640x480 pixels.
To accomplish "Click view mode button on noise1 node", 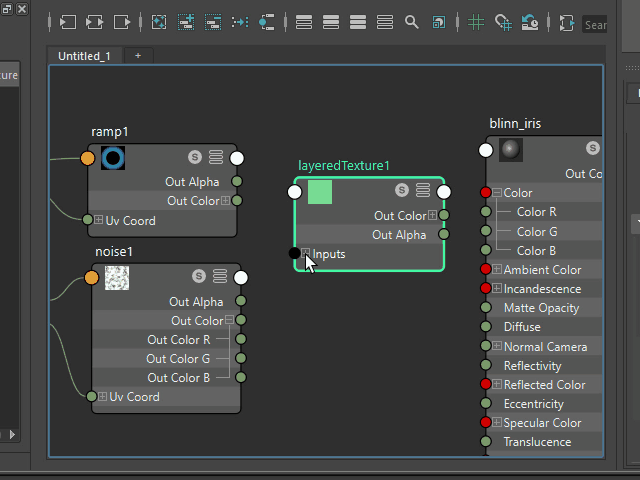I will tap(220, 276).
